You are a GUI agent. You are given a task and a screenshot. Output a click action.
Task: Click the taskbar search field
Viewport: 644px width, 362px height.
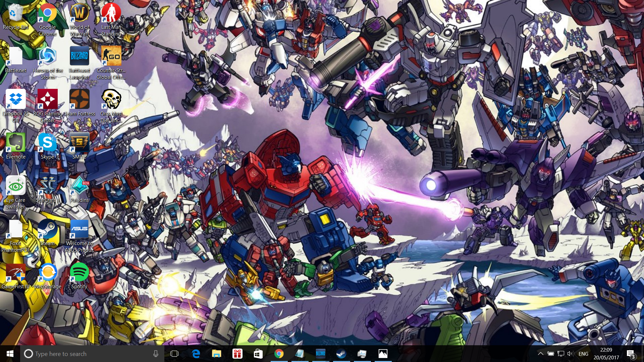click(84, 354)
